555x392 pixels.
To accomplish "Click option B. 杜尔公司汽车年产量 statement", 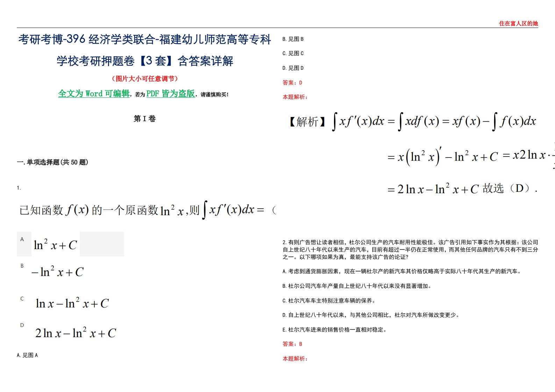I will pos(357,286).
